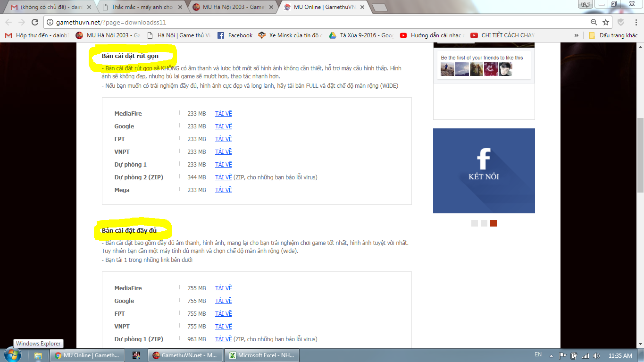Click TẢI VỀ for 755 MB Google download

(x=223, y=301)
